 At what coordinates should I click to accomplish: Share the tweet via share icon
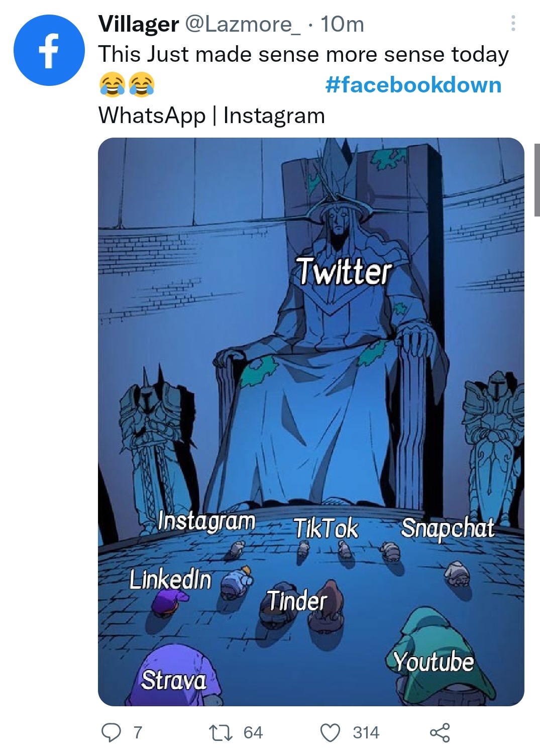[x=440, y=732]
